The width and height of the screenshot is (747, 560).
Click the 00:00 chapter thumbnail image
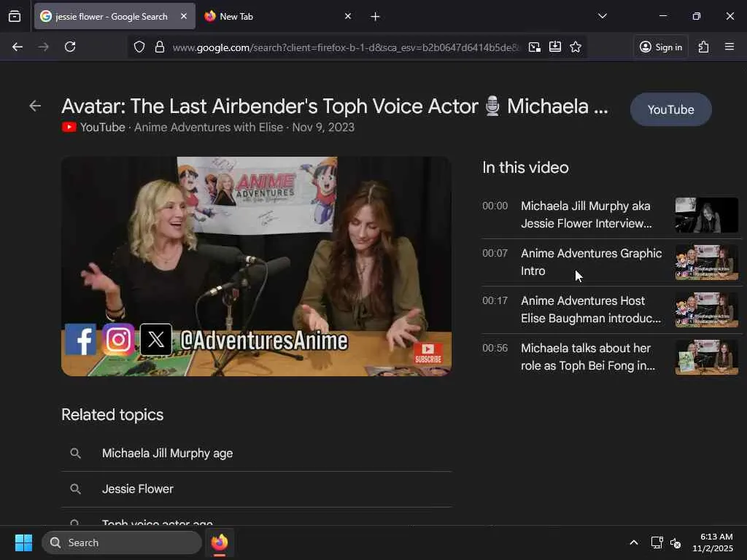[x=706, y=215]
